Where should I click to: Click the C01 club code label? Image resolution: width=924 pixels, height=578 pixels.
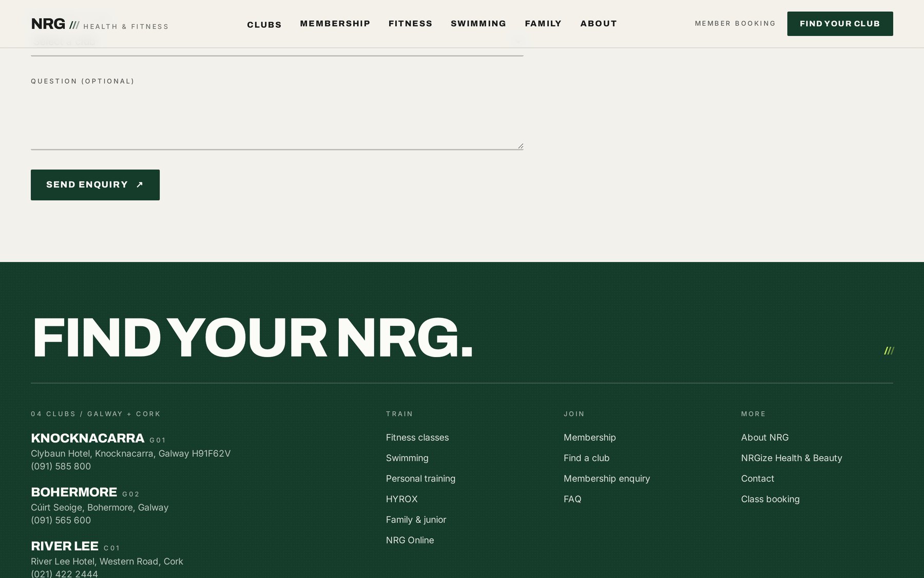[x=112, y=548]
